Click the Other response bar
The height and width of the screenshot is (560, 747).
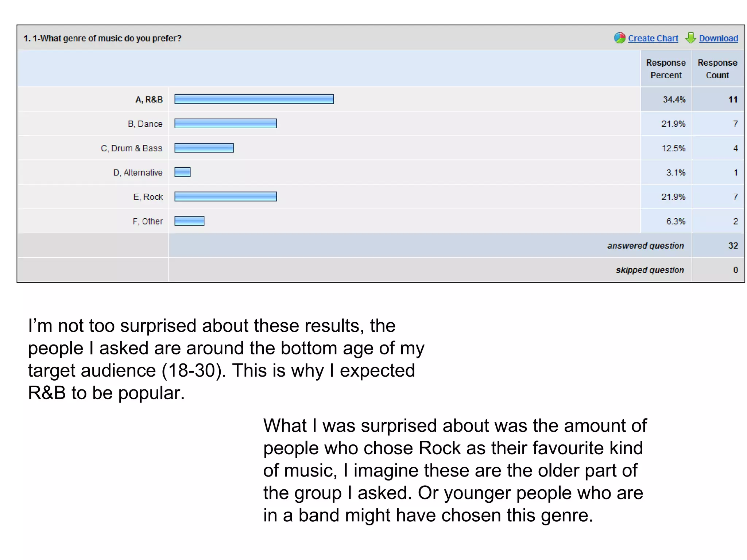tap(190, 221)
